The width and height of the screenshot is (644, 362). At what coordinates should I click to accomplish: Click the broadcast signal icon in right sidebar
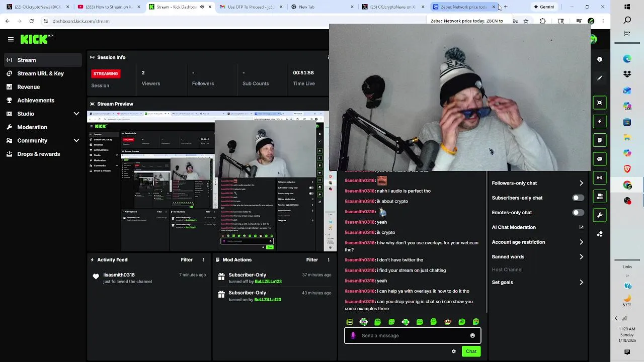click(600, 177)
